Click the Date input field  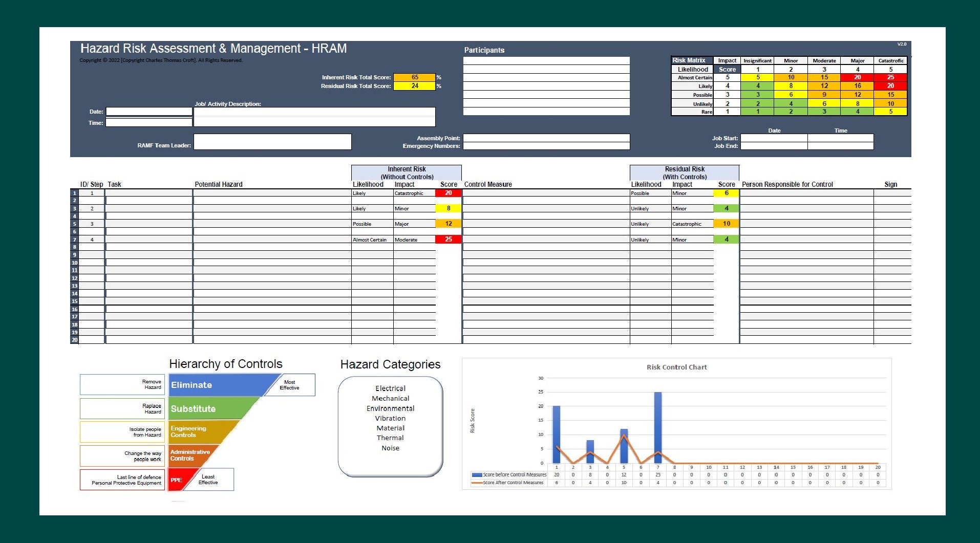click(148, 111)
